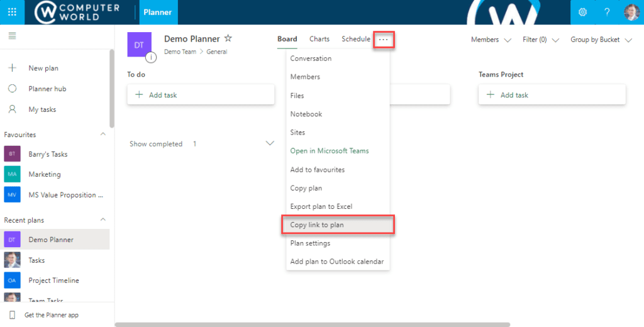
Task: Choose Copy link to plan
Action: coord(338,224)
